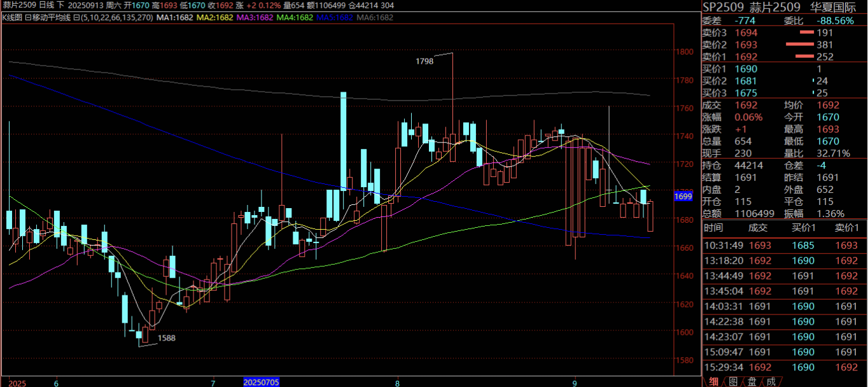Select the magenta MA3:1682 legend entry

[255, 17]
